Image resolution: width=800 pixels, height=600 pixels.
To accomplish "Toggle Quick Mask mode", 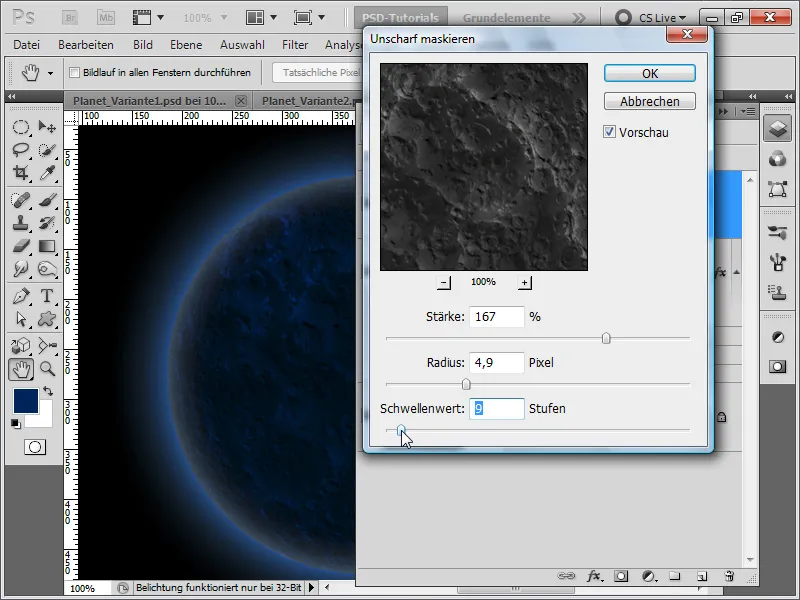I will [x=35, y=447].
